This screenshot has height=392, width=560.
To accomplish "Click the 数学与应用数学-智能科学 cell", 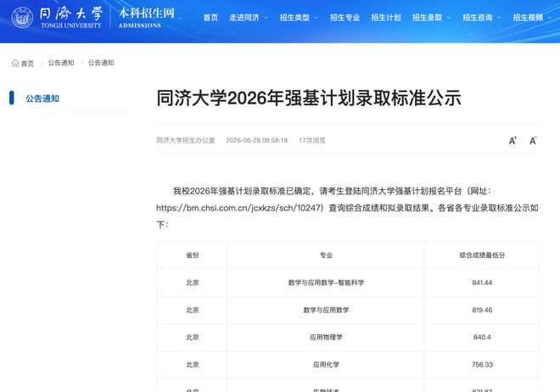I will pos(326,283).
